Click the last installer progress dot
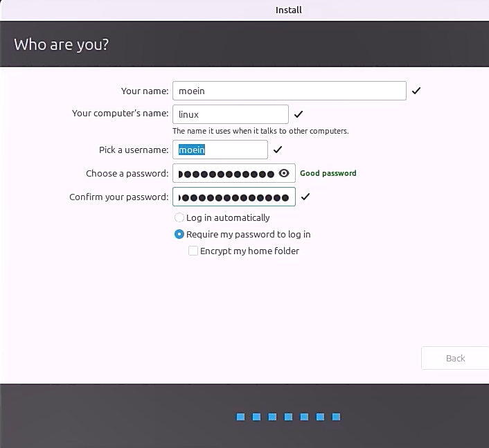The width and height of the screenshot is (489, 448). [x=337, y=417]
